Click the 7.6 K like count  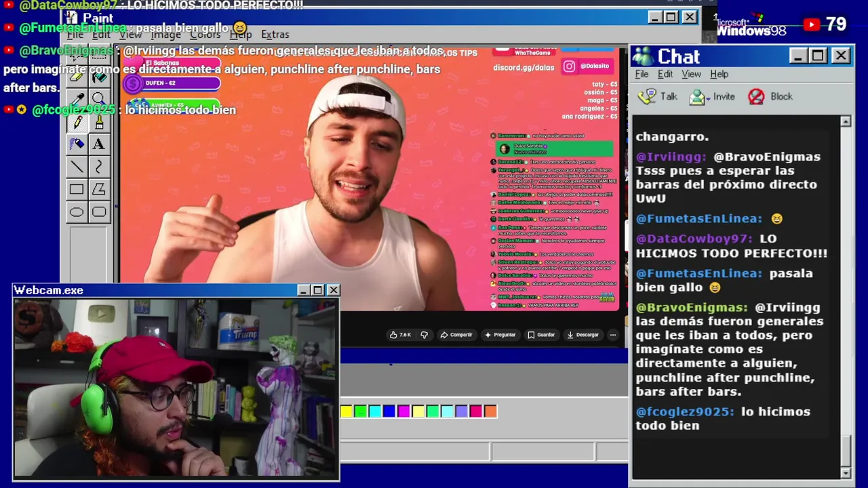pyautogui.click(x=406, y=335)
